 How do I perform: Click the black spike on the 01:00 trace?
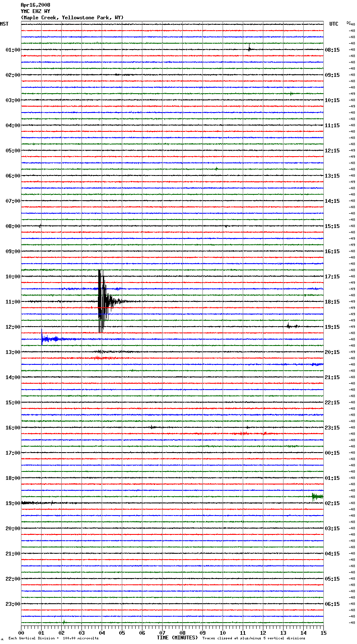[x=249, y=48]
